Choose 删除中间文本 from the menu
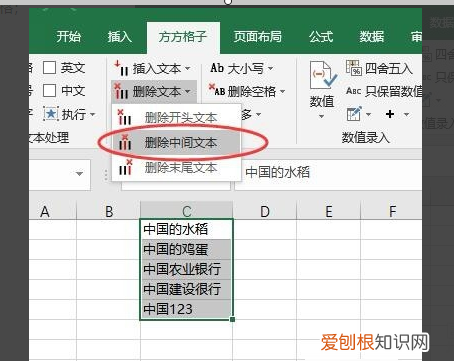Screen dimensions: 454x361 point(176,143)
